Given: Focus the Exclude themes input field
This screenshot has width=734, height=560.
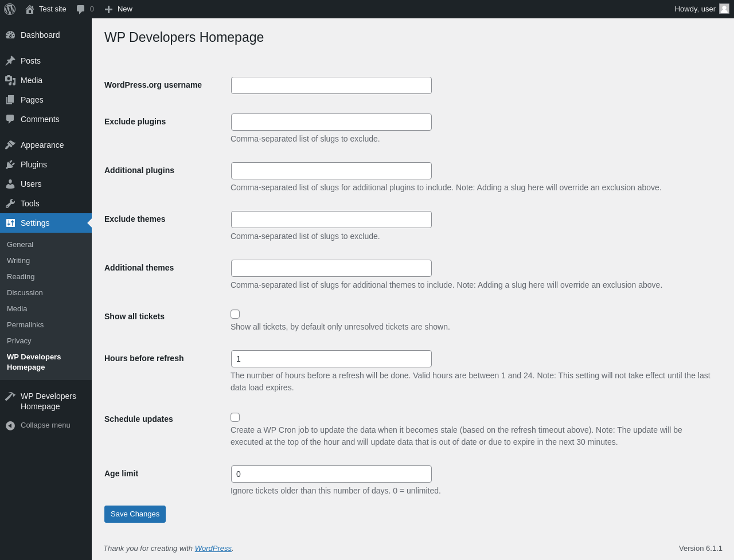Looking at the screenshot, I should point(331,220).
